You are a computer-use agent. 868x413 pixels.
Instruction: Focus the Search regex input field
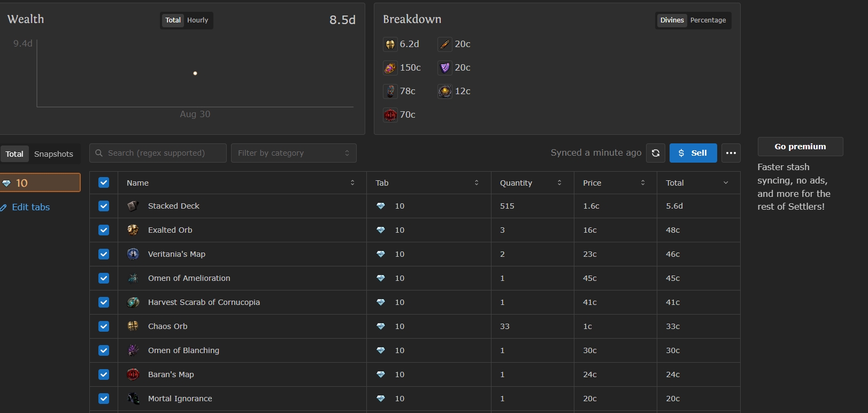158,153
